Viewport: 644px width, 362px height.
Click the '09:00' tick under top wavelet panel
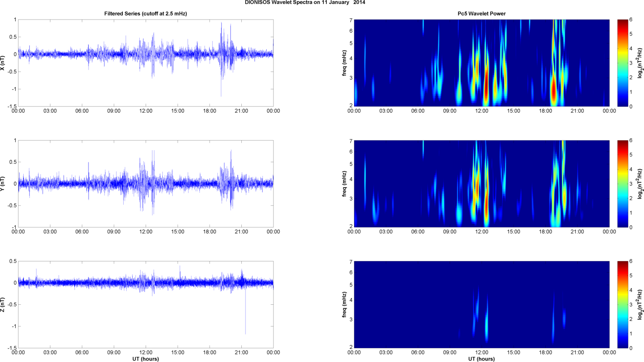tap(450, 111)
